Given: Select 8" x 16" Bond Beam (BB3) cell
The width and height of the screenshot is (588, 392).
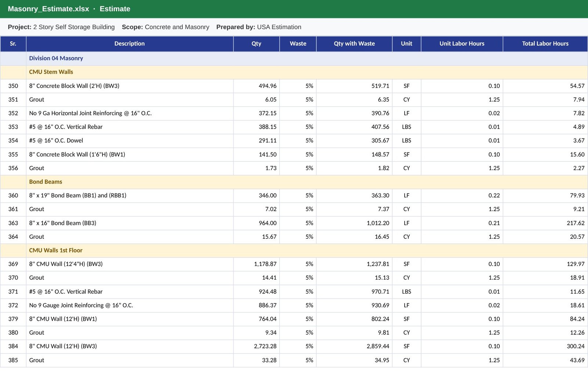Looking at the screenshot, I should click(x=130, y=223).
